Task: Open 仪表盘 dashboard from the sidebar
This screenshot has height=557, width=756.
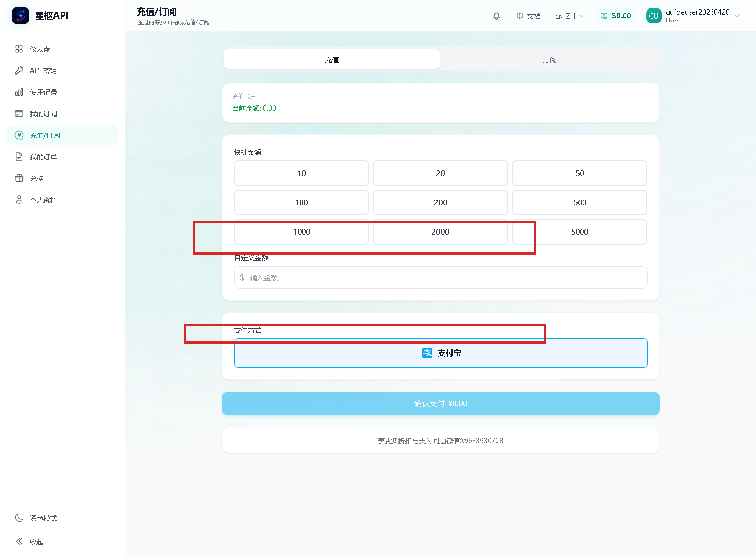Action: (40, 49)
